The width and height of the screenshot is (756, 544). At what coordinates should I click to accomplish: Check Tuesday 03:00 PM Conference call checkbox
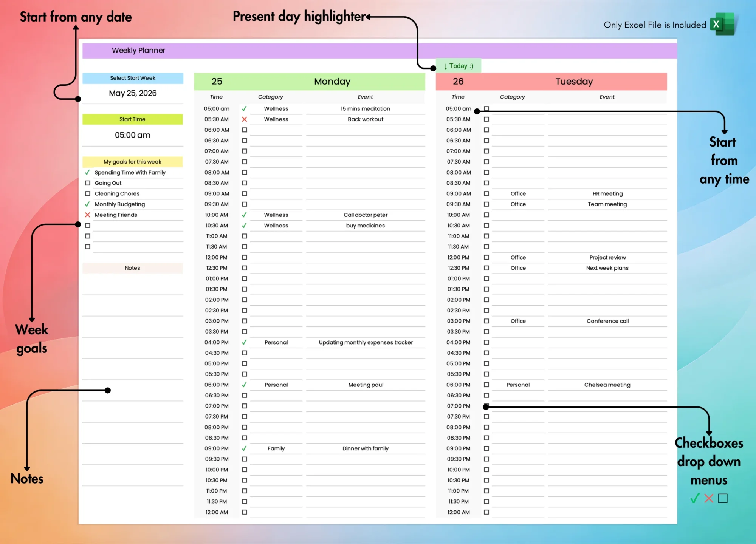486,321
